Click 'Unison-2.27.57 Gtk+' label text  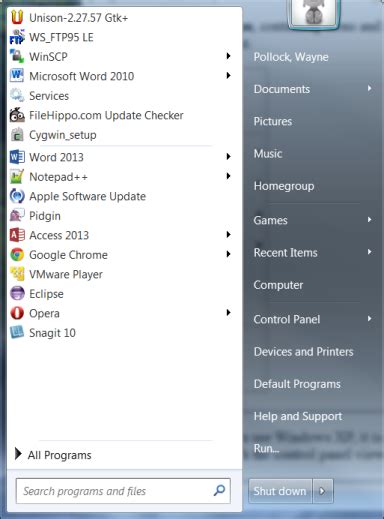[x=78, y=18]
